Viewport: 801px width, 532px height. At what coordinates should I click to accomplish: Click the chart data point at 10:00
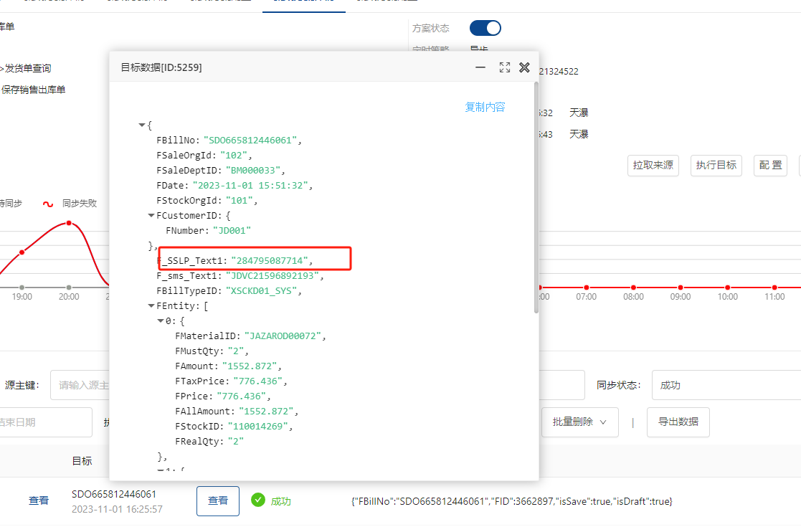tap(727, 287)
